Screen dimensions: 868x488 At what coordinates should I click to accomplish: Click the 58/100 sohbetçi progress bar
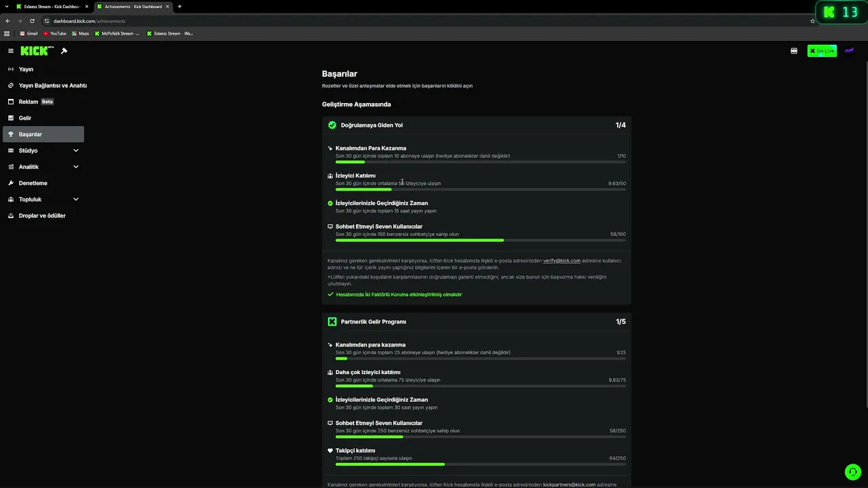coord(481,240)
